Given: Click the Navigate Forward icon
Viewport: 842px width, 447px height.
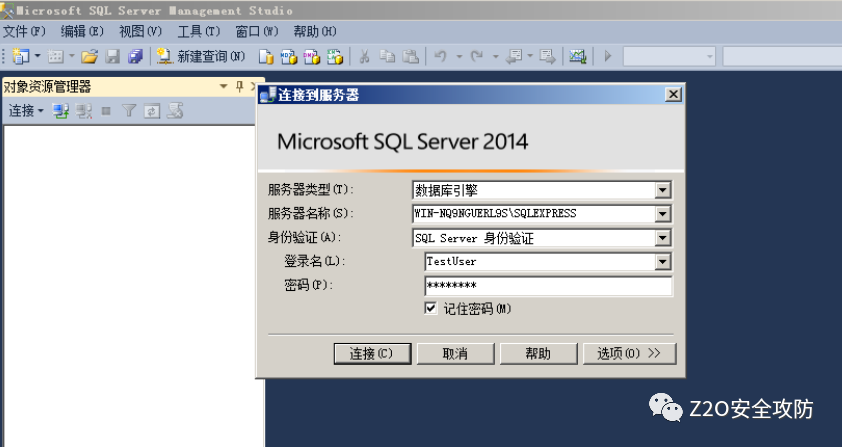Looking at the screenshot, I should tap(547, 56).
